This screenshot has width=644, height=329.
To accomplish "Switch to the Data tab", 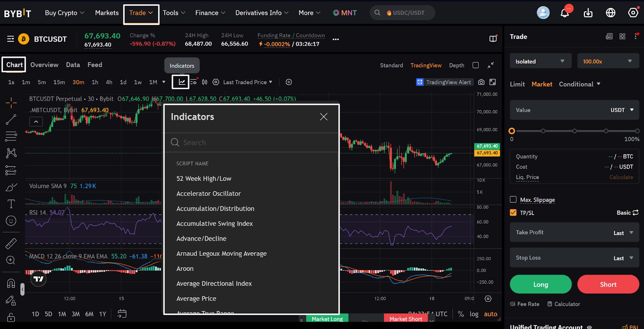I will click(73, 65).
